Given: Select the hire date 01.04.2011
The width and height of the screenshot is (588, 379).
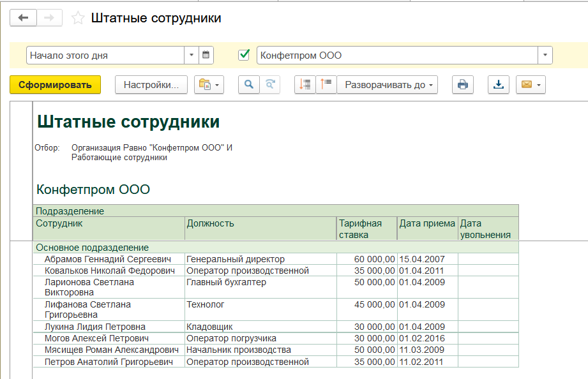Looking at the screenshot, I should coord(428,271).
